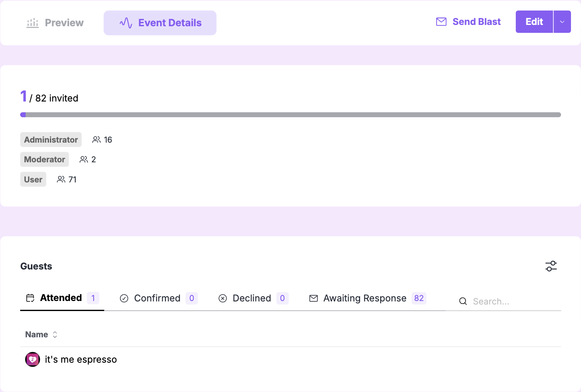Click the people icon beside Moderator count
581x392 pixels.
[x=84, y=160]
